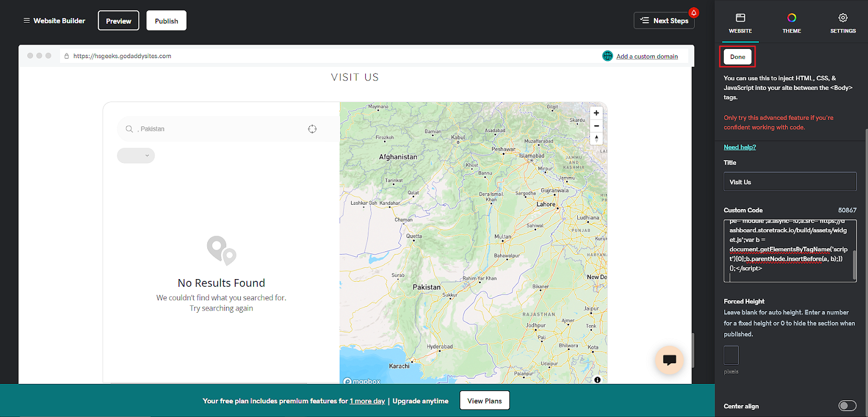Zoom in on the map

coord(596,113)
